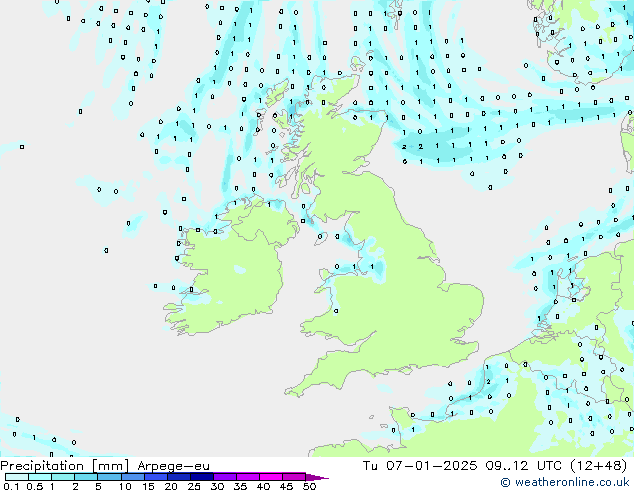634x490 pixels.
Task: Pick the 0.5–1 mm legend color swatch
Action: (x=40, y=477)
